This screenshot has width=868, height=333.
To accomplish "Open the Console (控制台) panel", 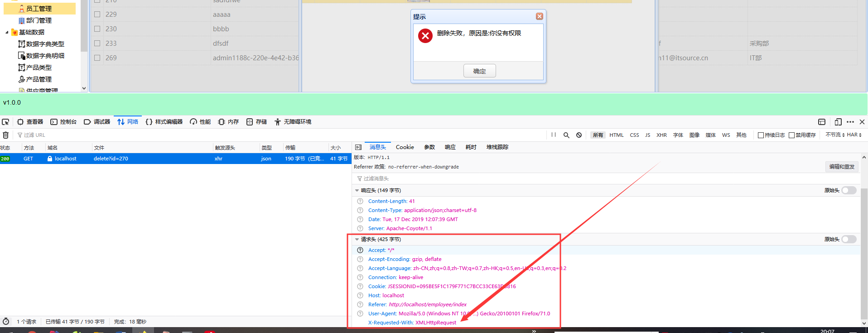I will 63,122.
